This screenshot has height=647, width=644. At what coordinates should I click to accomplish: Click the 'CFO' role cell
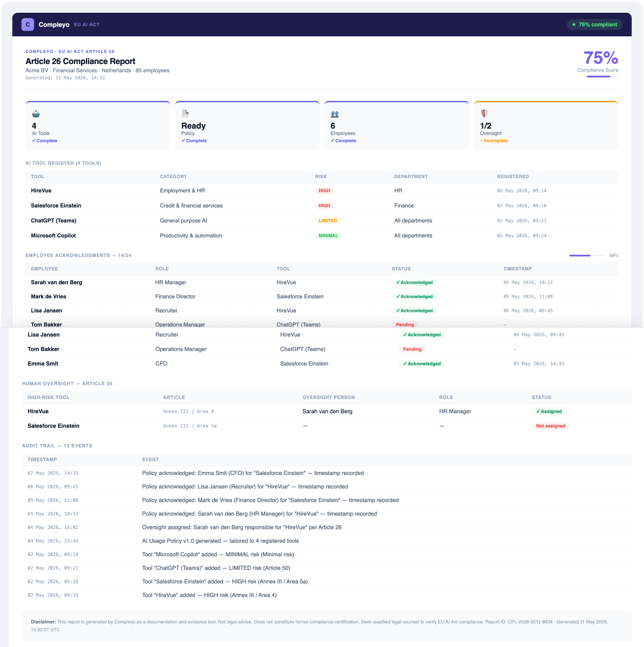(161, 364)
